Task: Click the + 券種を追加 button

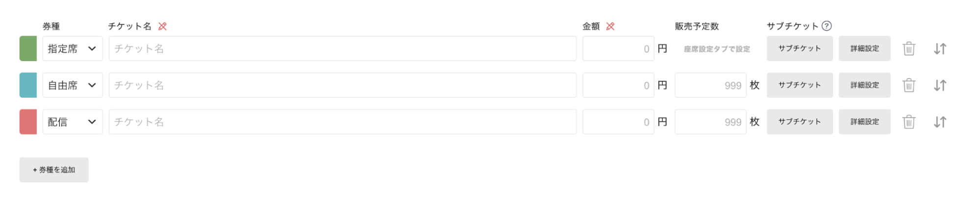Action: click(54, 170)
